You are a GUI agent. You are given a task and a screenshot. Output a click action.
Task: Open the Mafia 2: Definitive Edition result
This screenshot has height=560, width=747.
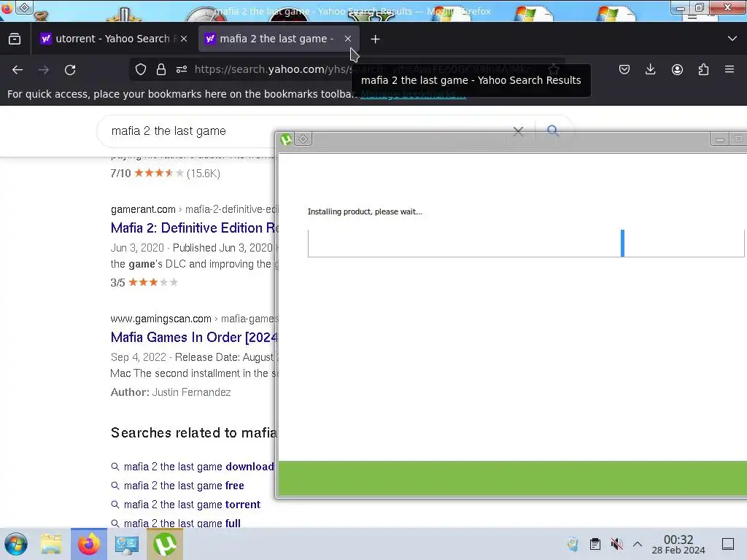click(x=195, y=228)
